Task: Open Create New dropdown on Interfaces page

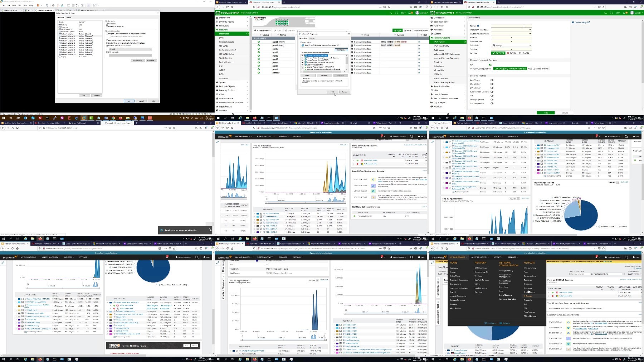Action: (263, 30)
